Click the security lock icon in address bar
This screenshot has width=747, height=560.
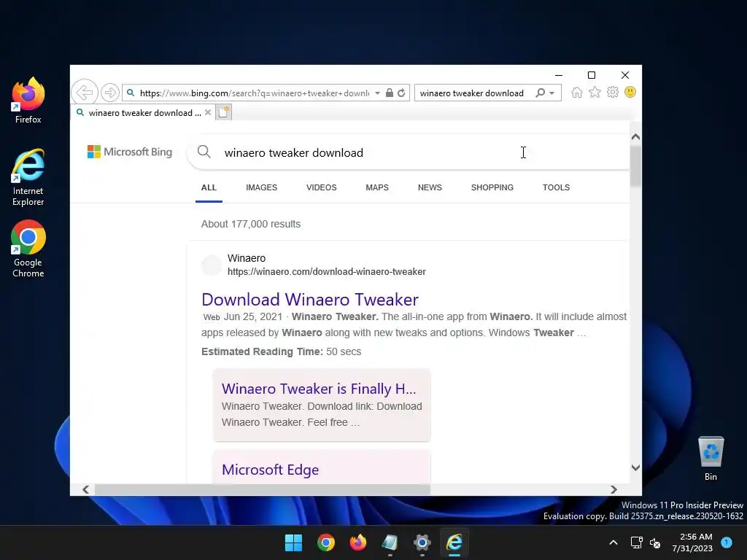pos(390,93)
